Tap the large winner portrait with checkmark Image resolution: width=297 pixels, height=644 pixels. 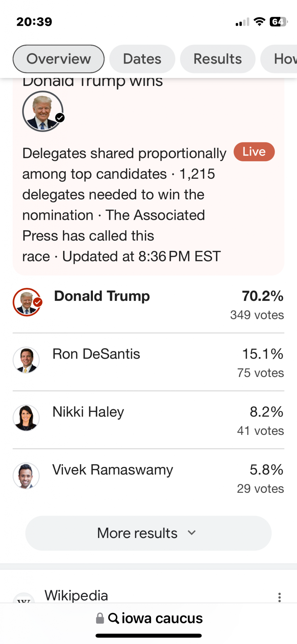pyautogui.click(x=43, y=111)
